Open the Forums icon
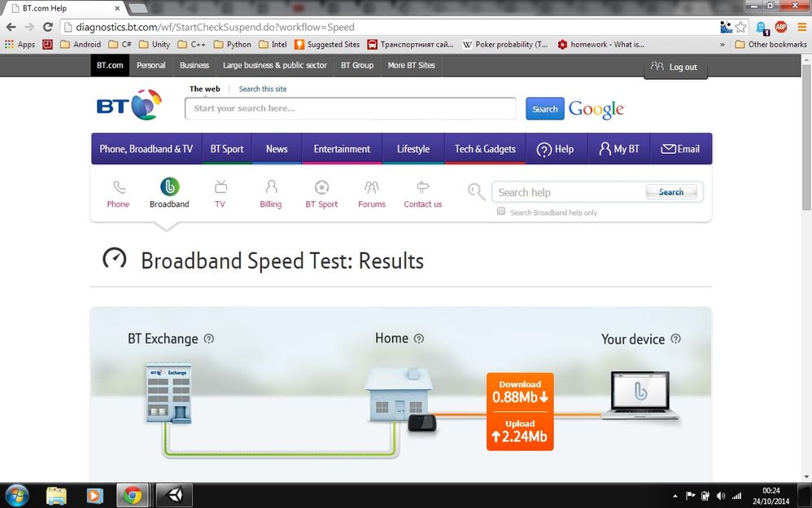This screenshot has width=812, height=508. pyautogui.click(x=371, y=187)
